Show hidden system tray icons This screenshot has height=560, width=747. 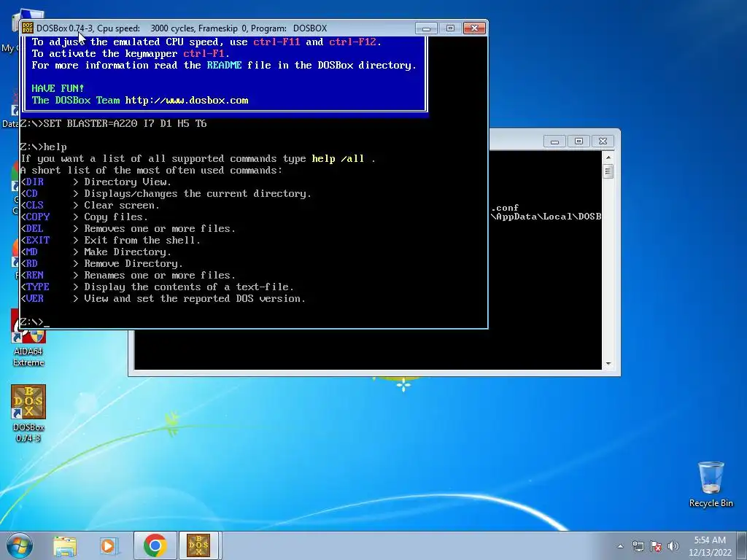coord(620,546)
